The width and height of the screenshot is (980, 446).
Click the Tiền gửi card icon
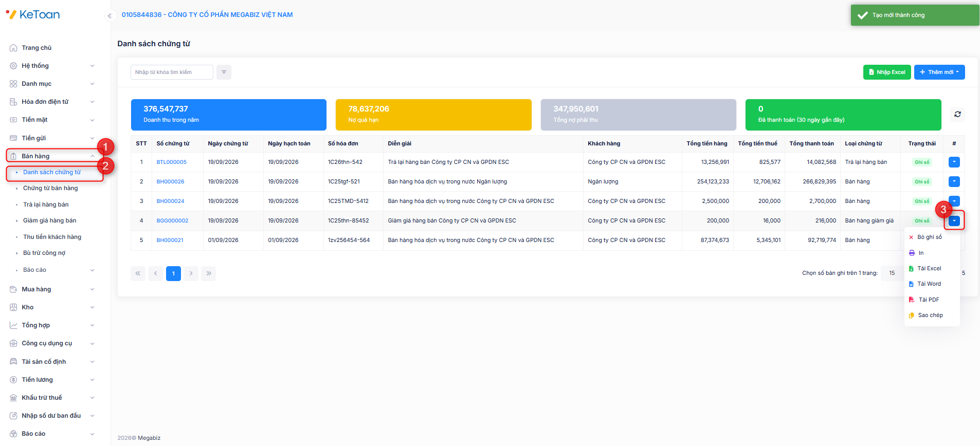click(13, 138)
